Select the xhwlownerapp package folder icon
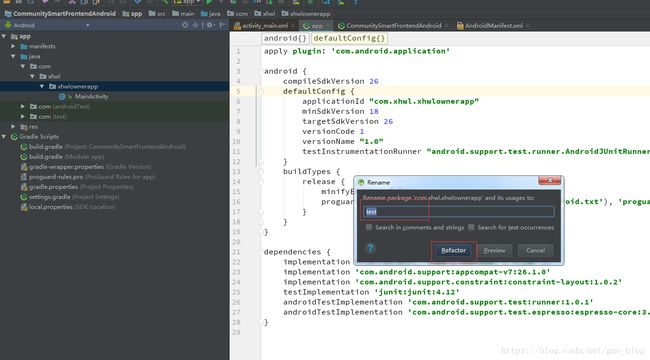 [x=53, y=87]
